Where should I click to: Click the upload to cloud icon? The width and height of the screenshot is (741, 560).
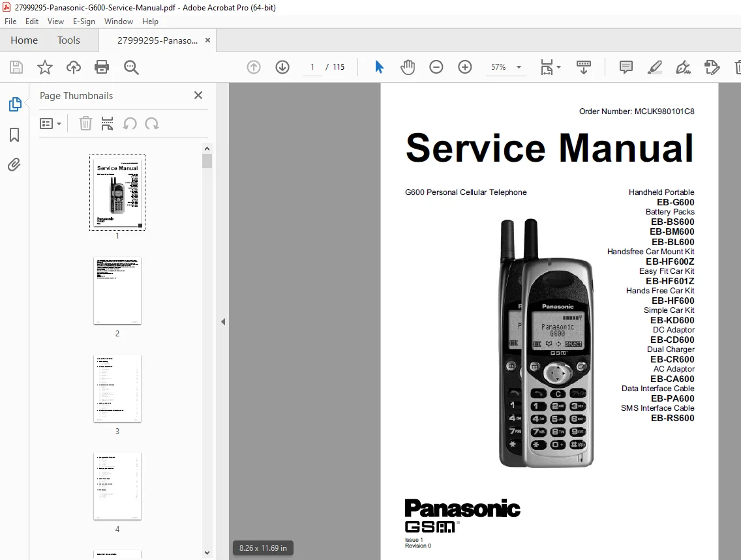(x=73, y=67)
